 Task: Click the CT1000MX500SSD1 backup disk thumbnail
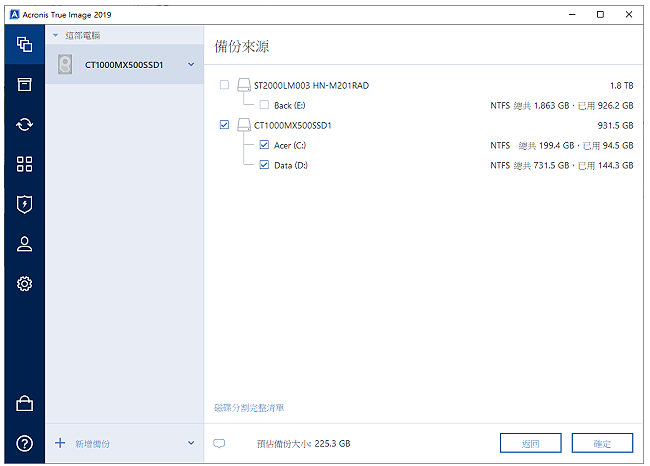click(65, 65)
